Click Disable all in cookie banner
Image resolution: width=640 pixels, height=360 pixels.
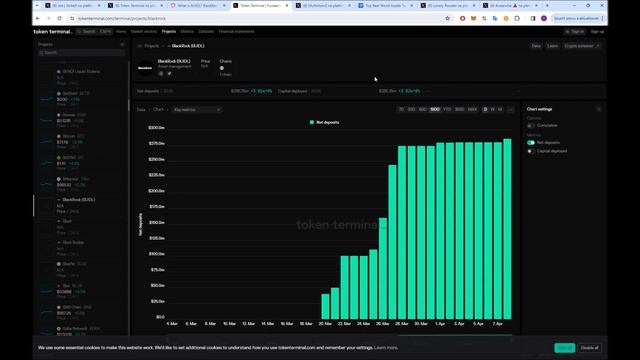pos(589,348)
